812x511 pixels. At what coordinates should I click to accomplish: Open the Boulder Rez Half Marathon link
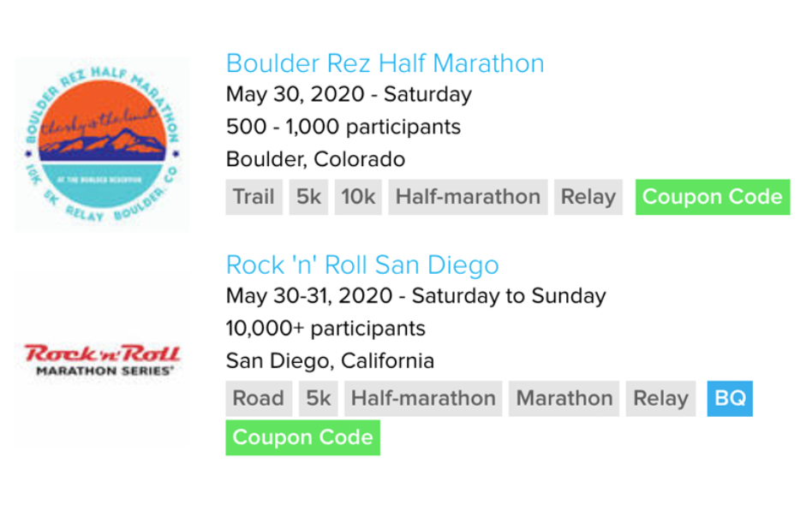(385, 63)
